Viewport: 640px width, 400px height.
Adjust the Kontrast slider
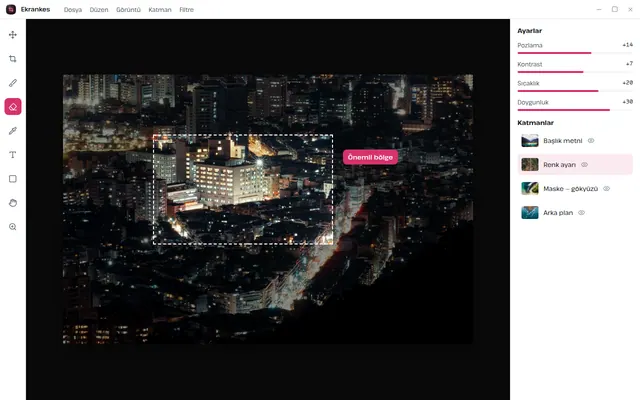click(575, 72)
